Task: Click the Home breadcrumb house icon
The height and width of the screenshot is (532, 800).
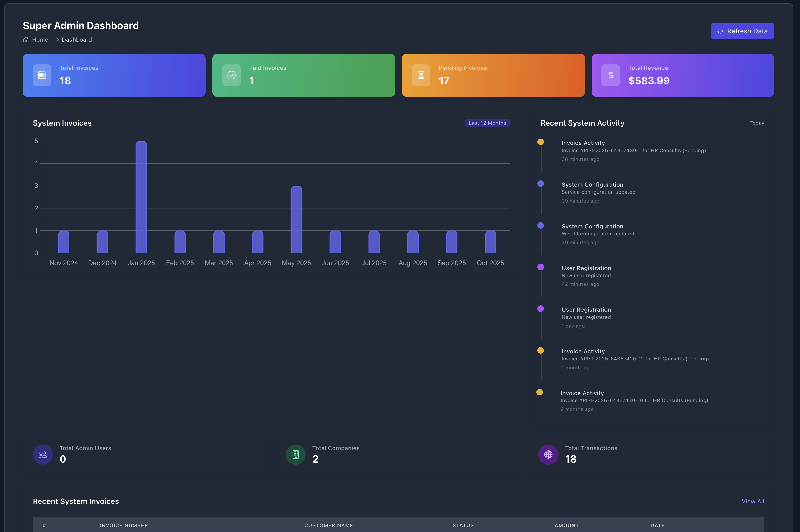Action: click(x=26, y=40)
